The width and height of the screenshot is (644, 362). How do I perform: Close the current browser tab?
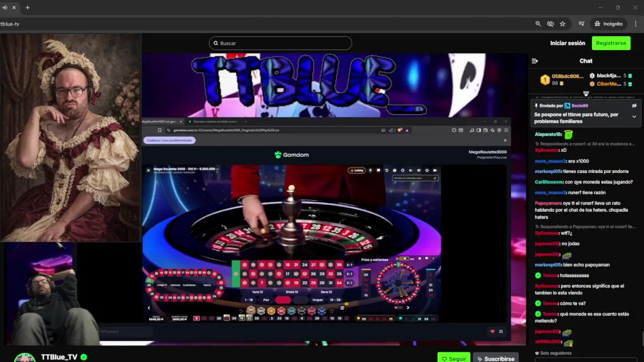click(14, 8)
